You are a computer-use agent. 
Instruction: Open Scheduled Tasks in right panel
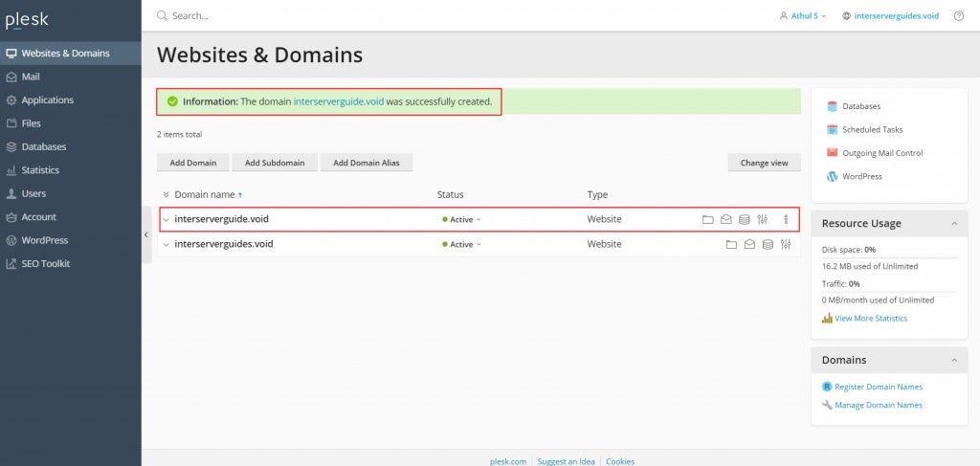click(x=873, y=130)
